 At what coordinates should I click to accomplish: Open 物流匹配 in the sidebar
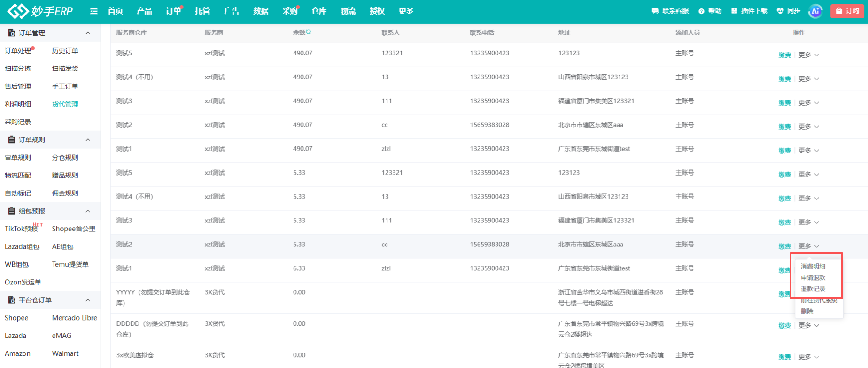[18, 176]
